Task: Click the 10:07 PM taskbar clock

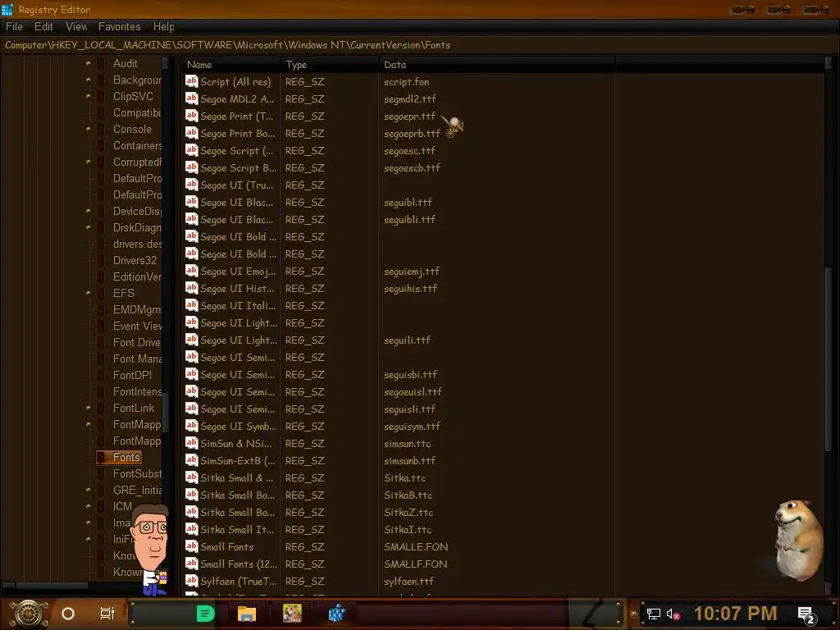Action: 736,614
